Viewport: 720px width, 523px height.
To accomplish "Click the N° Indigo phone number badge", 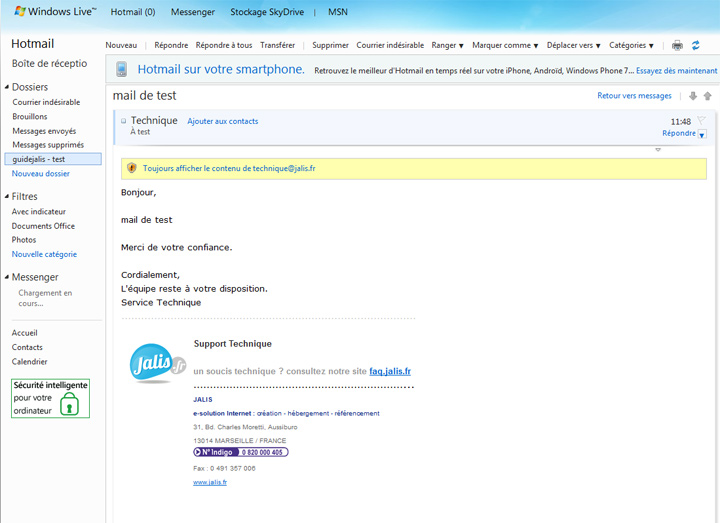I will point(241,452).
